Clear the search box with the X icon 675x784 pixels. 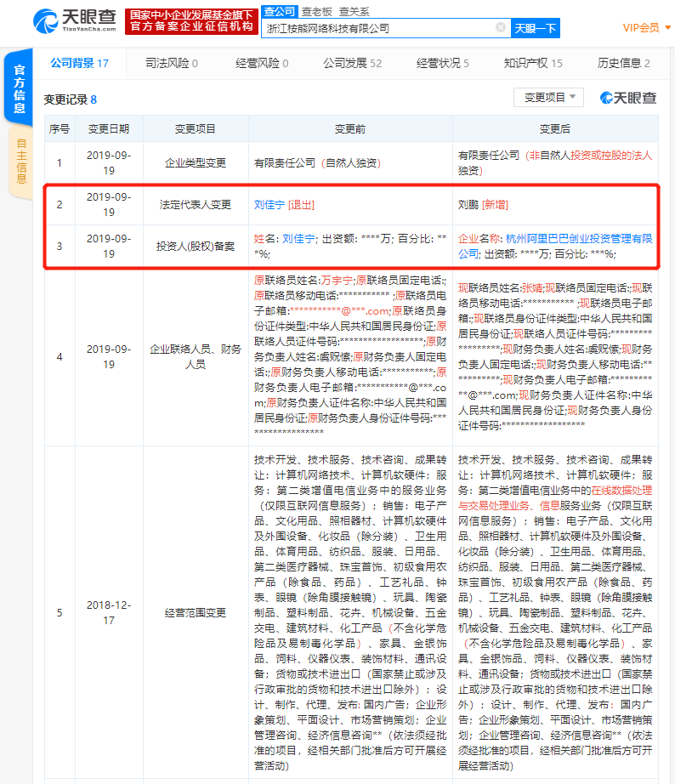tap(501, 27)
